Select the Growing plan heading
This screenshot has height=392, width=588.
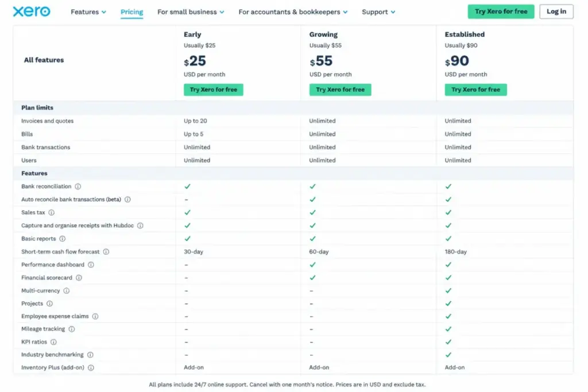[x=323, y=34]
